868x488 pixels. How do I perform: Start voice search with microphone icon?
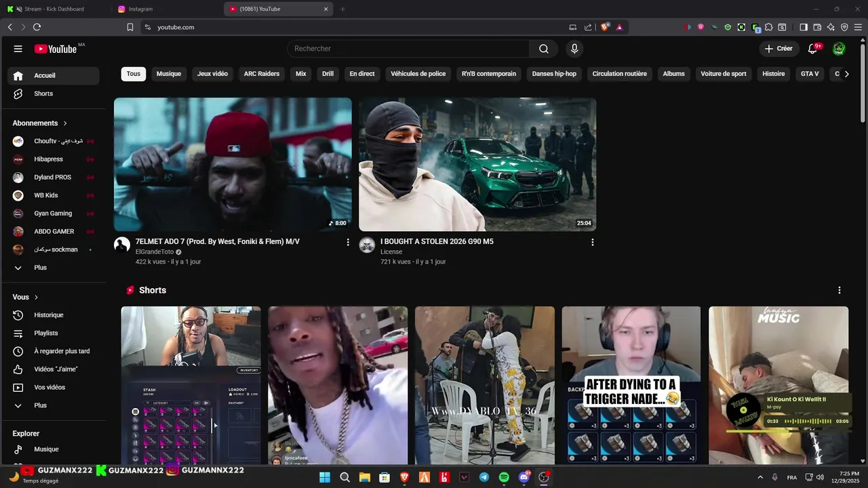(x=574, y=49)
